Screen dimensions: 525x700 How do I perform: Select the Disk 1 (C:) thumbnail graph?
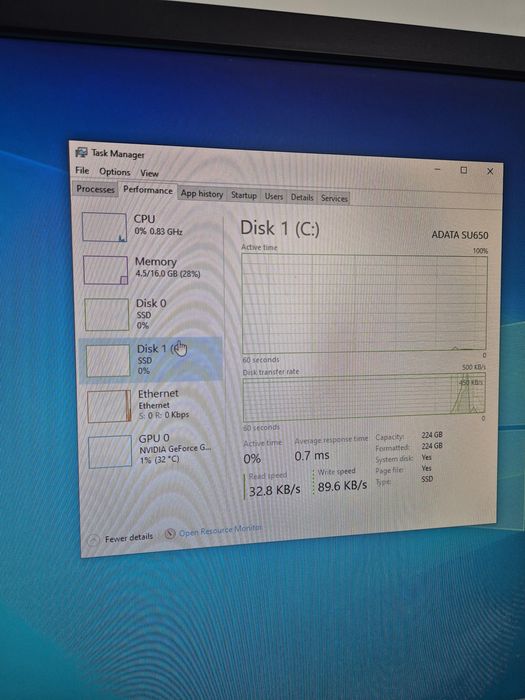(x=108, y=360)
